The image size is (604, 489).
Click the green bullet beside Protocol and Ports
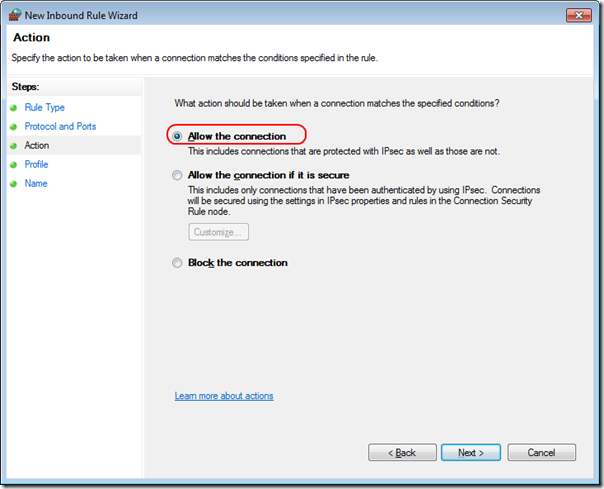14,127
